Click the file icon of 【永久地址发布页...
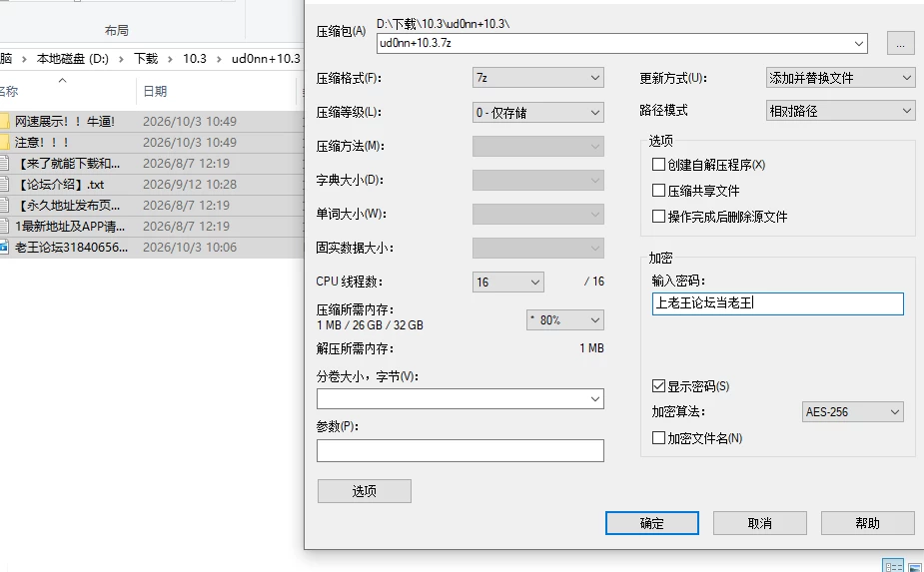924x572 pixels. point(4,205)
